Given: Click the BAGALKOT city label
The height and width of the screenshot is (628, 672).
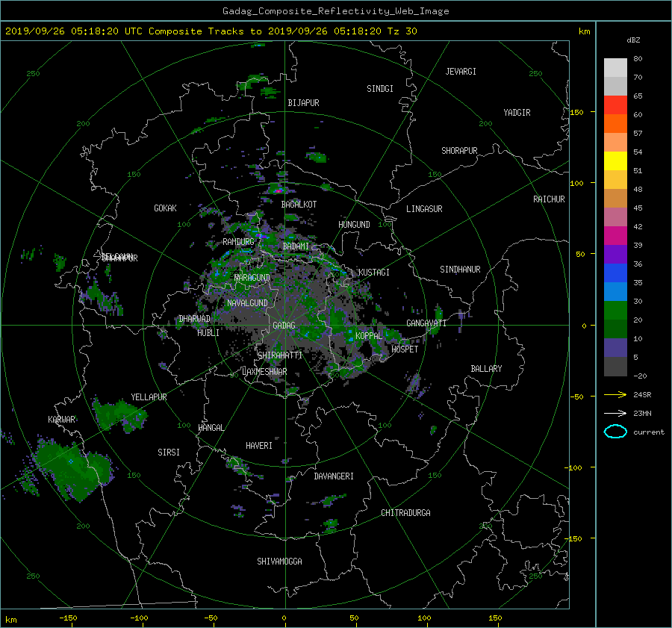Looking at the screenshot, I should 299,205.
